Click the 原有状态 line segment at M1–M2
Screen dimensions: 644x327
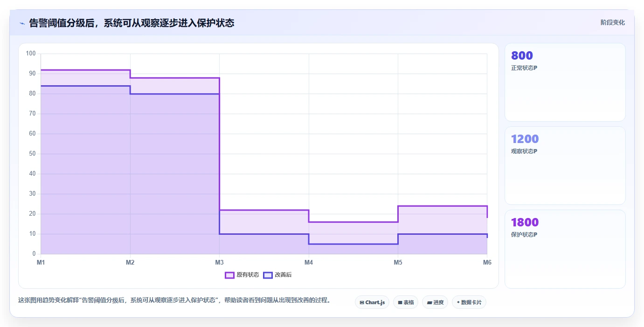pyautogui.click(x=85, y=70)
